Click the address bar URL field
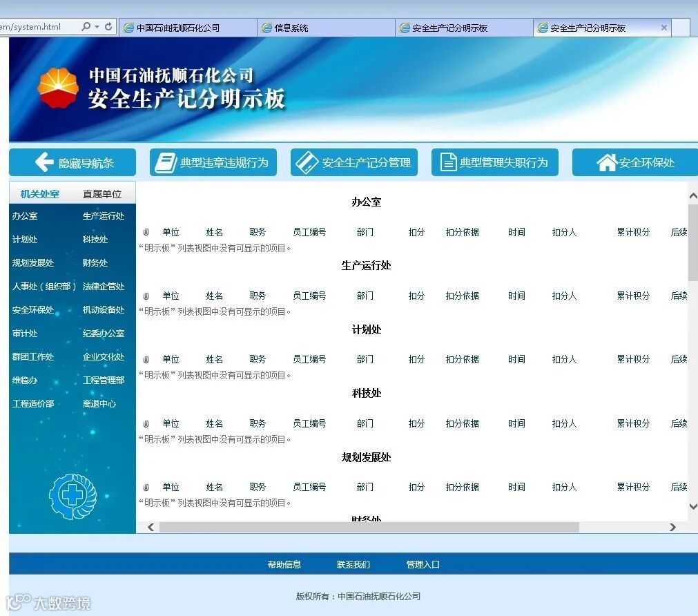Image resolution: width=698 pixels, height=616 pixels. coord(38,27)
